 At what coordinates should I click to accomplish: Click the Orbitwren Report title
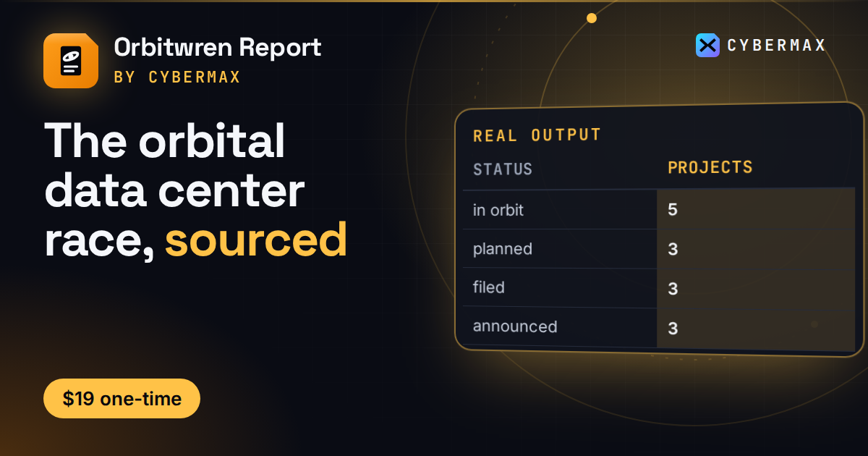(218, 48)
